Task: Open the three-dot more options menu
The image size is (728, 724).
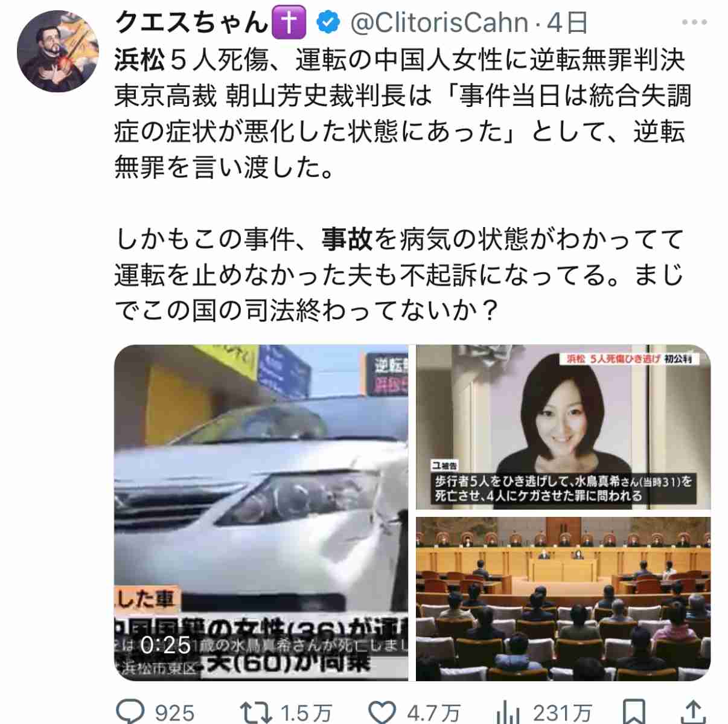Action: [x=694, y=23]
